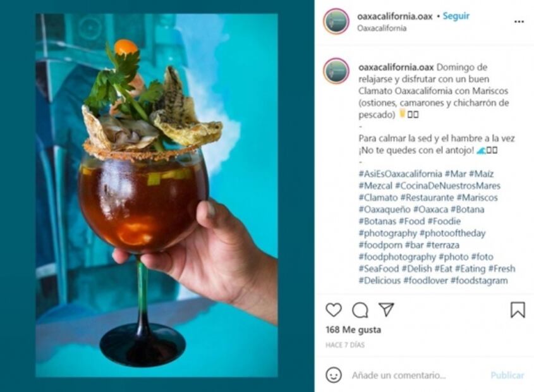Open Oaxacalifornia location link under username
Screen dimensions: 534x392
tap(382, 28)
